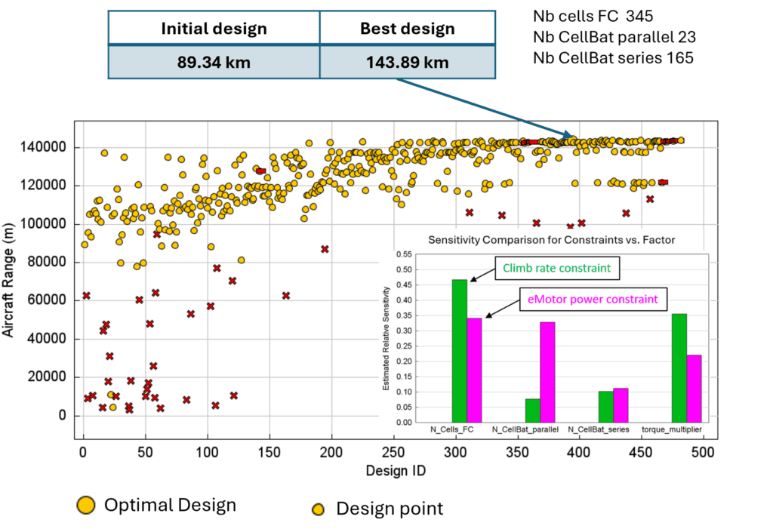Click the 500 x-axis tick label
Screen dimensions: 773x532
click(703, 452)
